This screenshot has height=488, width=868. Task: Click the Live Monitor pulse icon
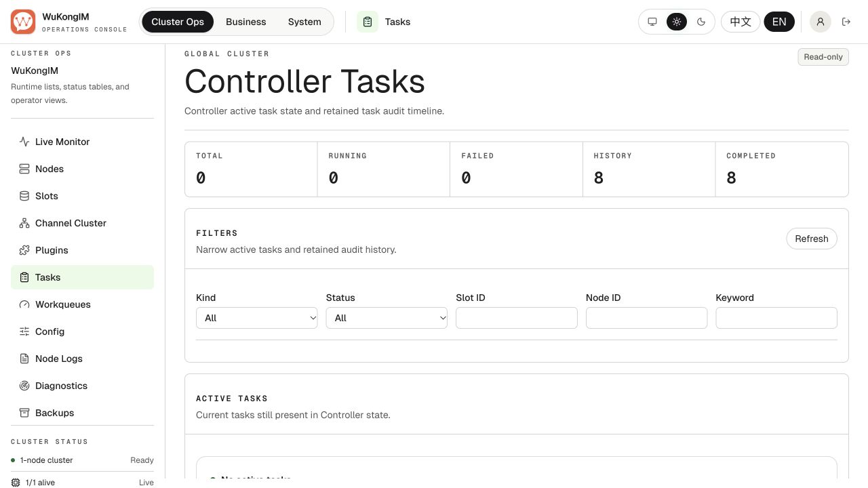(x=24, y=142)
